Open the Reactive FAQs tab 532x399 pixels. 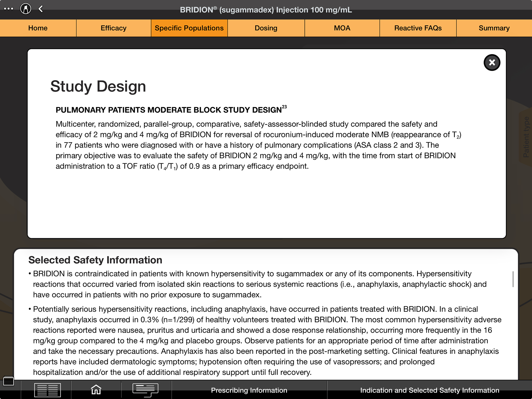pos(418,28)
